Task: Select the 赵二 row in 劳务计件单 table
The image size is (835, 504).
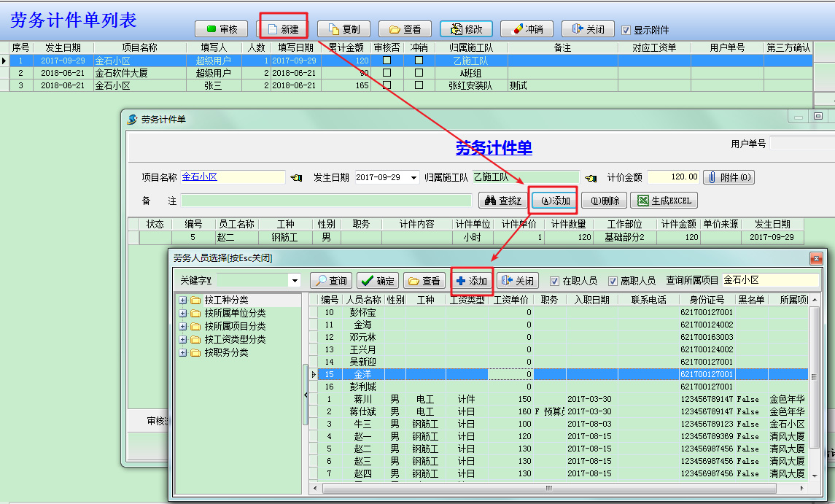Action: click(471, 237)
